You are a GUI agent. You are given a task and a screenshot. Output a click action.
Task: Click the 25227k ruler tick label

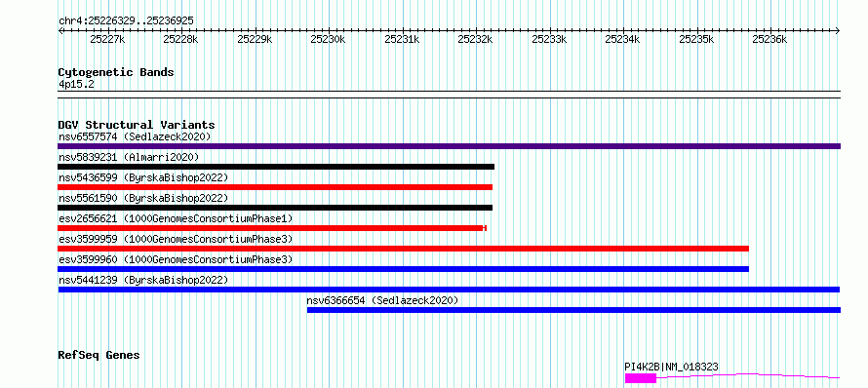107,39
